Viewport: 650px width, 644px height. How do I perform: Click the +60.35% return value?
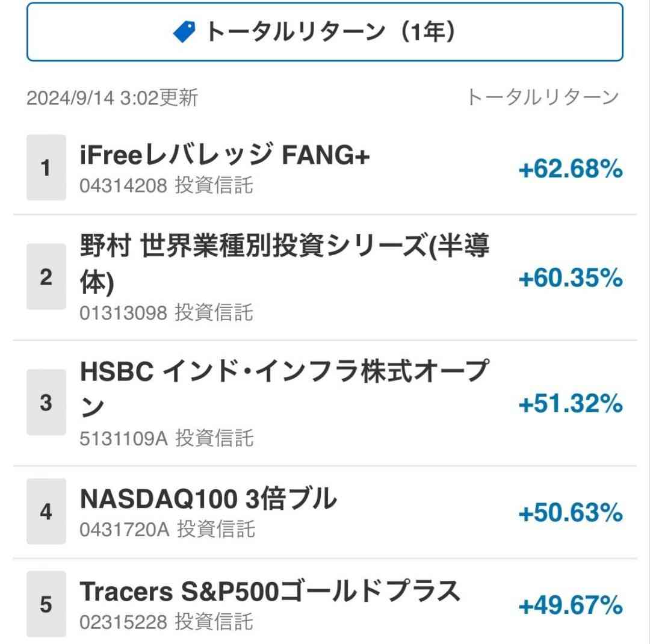point(571,278)
